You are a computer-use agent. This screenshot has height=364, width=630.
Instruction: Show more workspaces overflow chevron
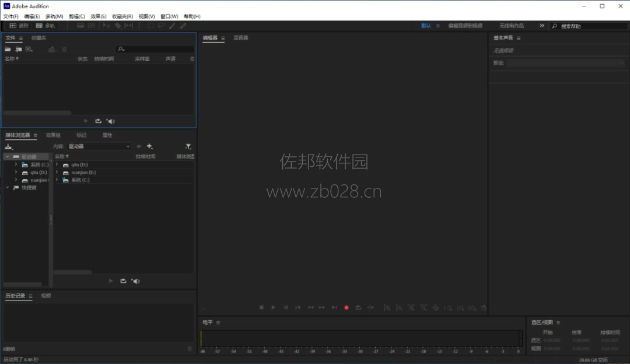(x=541, y=26)
